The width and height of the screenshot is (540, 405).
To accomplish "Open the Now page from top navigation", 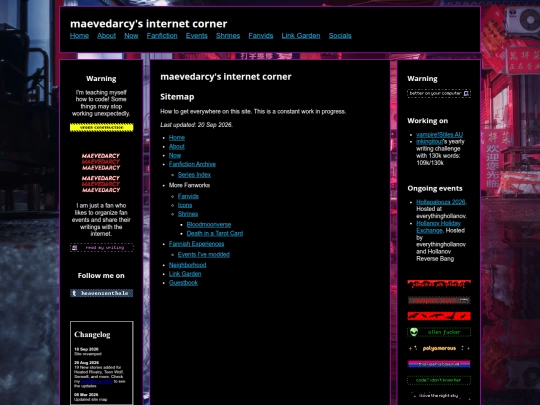I will click(x=131, y=36).
